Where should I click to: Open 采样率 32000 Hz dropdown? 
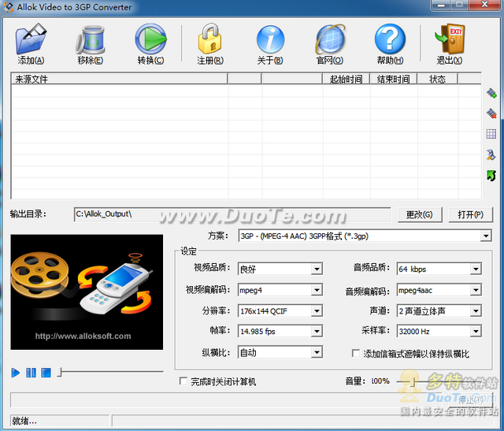476,331
